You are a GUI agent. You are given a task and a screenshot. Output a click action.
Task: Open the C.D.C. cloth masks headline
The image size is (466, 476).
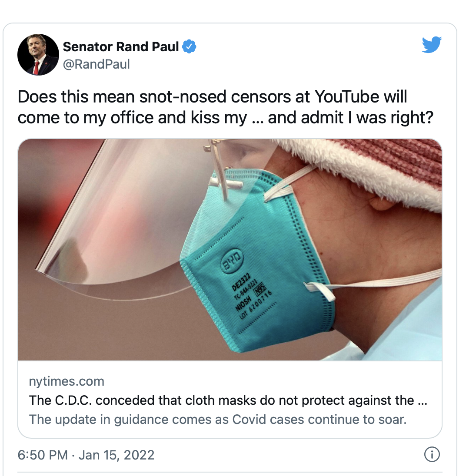tap(228, 400)
